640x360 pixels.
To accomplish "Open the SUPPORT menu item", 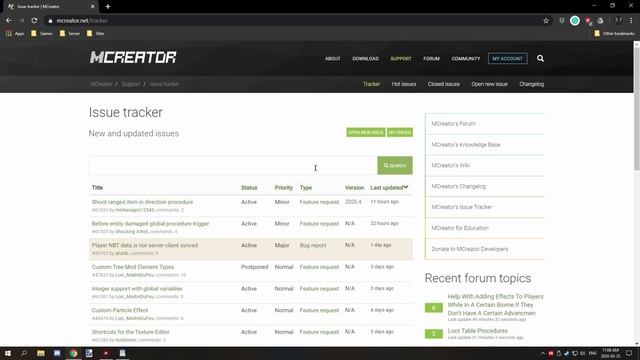I will 401,59.
